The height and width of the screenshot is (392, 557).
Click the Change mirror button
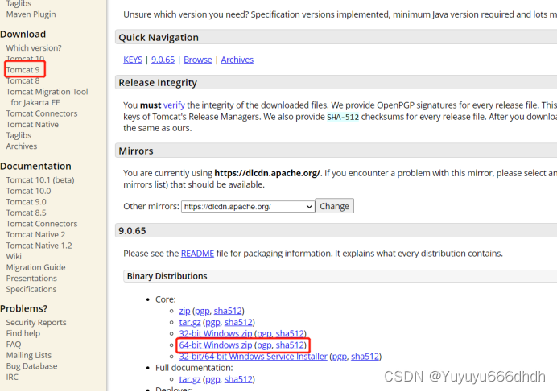[334, 206]
